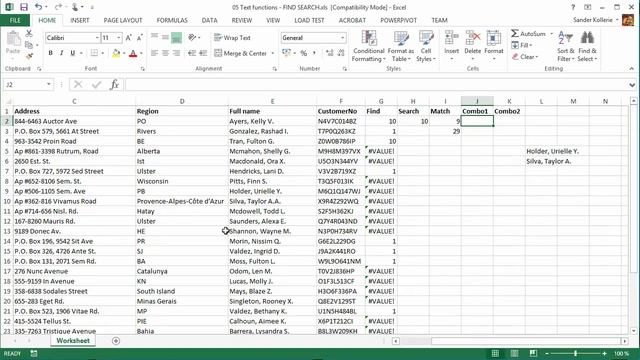Decrease decimal places
Viewport: 640px width, 360px height.
[341, 53]
